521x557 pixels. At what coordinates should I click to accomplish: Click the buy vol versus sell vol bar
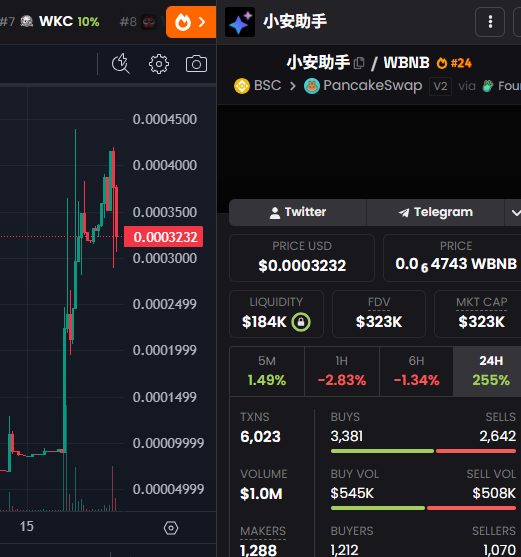(x=423, y=508)
